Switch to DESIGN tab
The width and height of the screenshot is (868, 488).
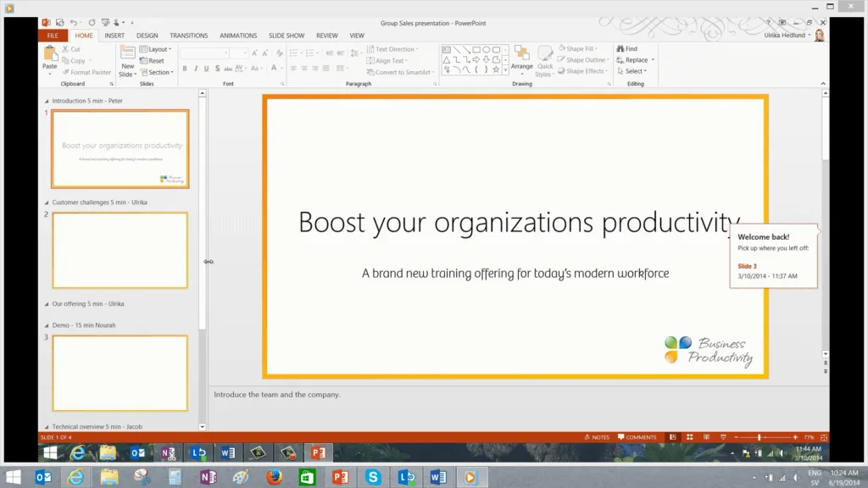[x=147, y=36]
